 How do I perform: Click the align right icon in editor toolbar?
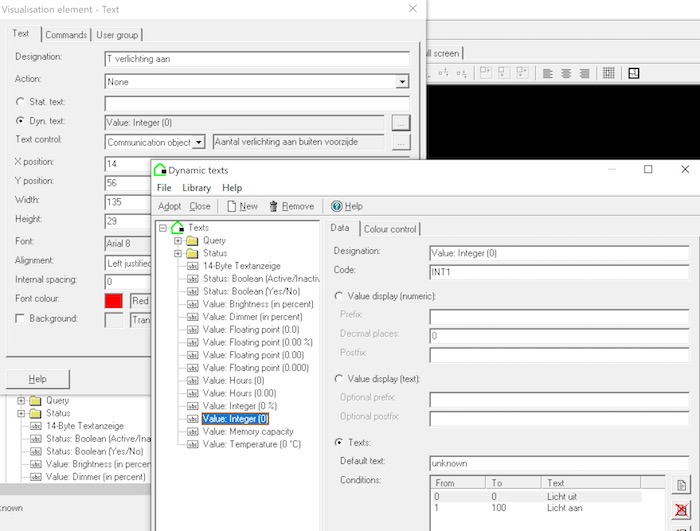tap(584, 74)
